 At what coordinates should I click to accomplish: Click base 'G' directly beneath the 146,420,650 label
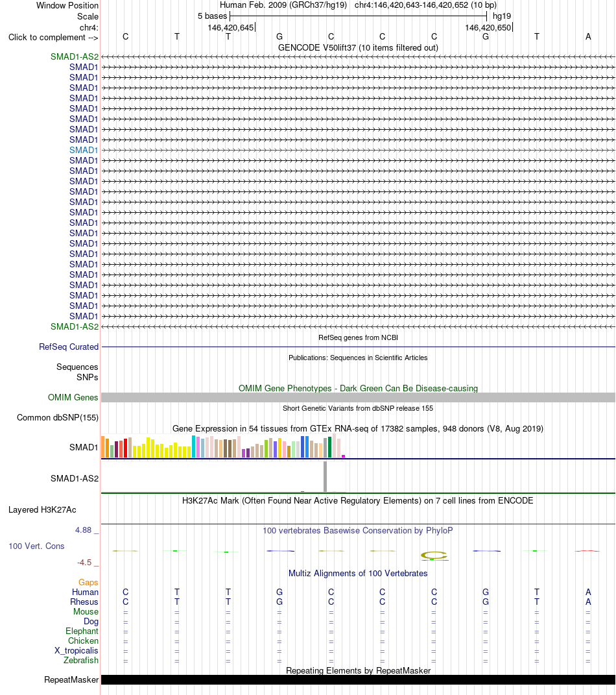coord(486,36)
